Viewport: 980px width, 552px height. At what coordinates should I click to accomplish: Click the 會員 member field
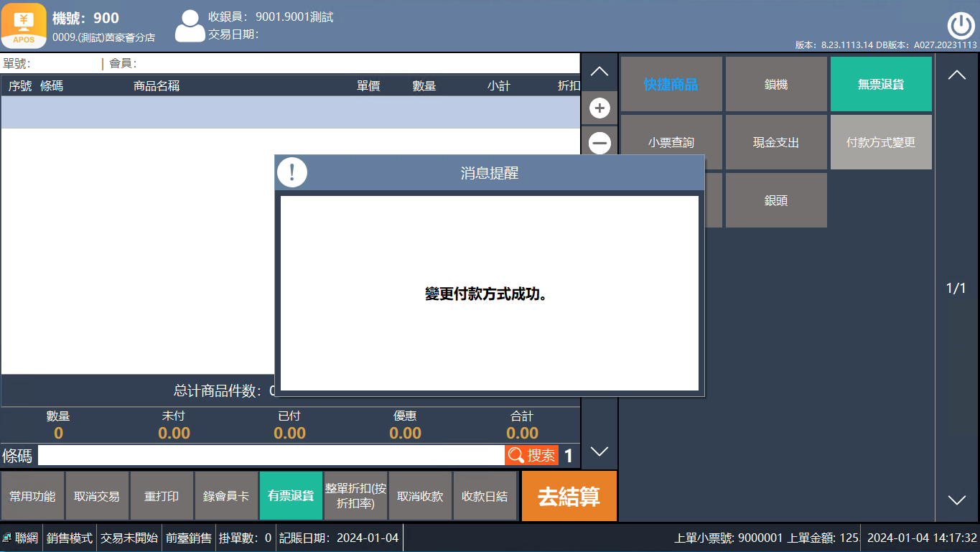coord(343,63)
